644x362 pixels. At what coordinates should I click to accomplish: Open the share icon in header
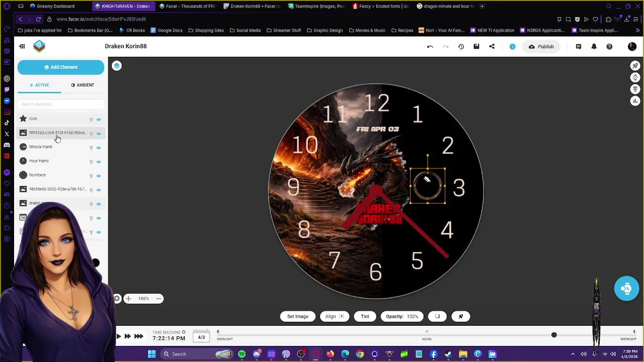coord(492,46)
